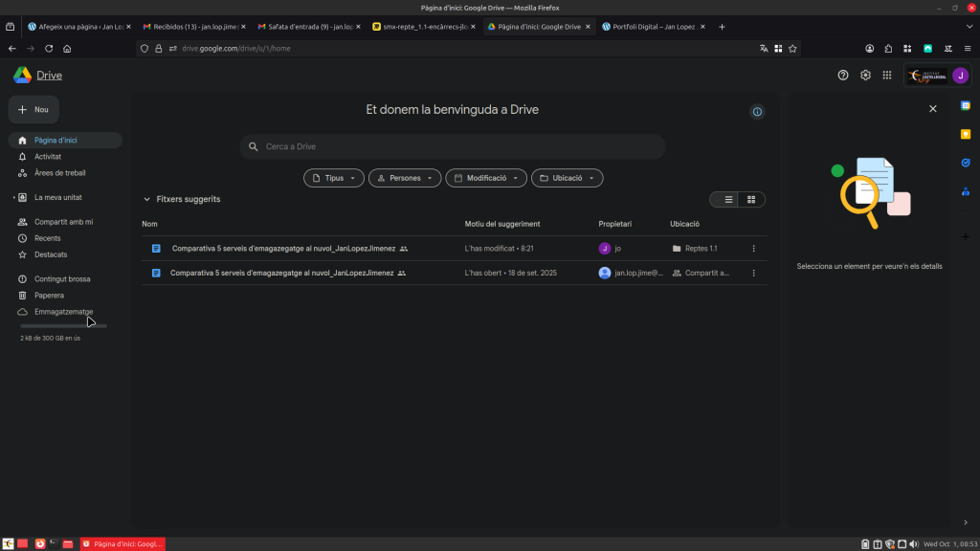Viewport: 980px width, 551px height.
Task: Click the info details icon near welcome header
Action: tap(757, 112)
